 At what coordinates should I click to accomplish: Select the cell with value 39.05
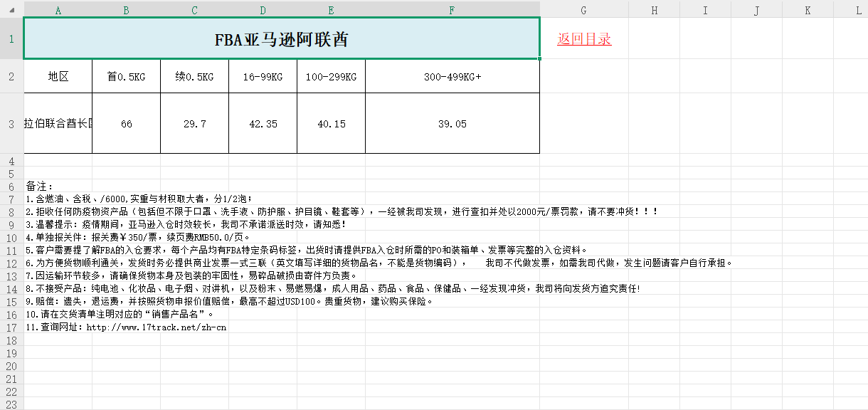click(x=452, y=123)
